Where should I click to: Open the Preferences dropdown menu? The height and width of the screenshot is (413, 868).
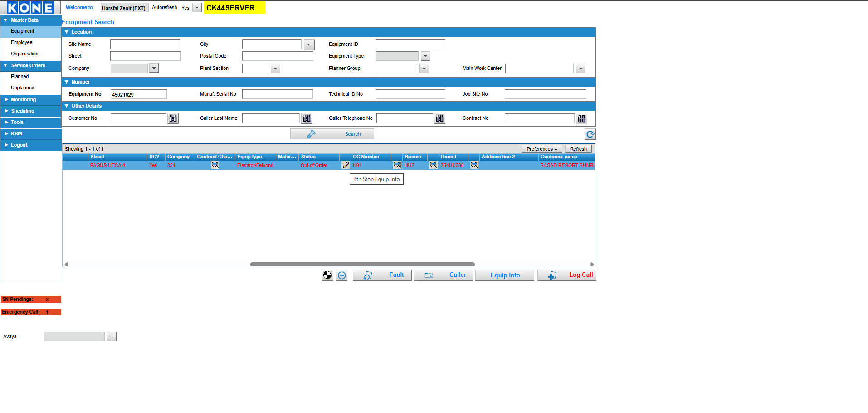click(x=541, y=149)
